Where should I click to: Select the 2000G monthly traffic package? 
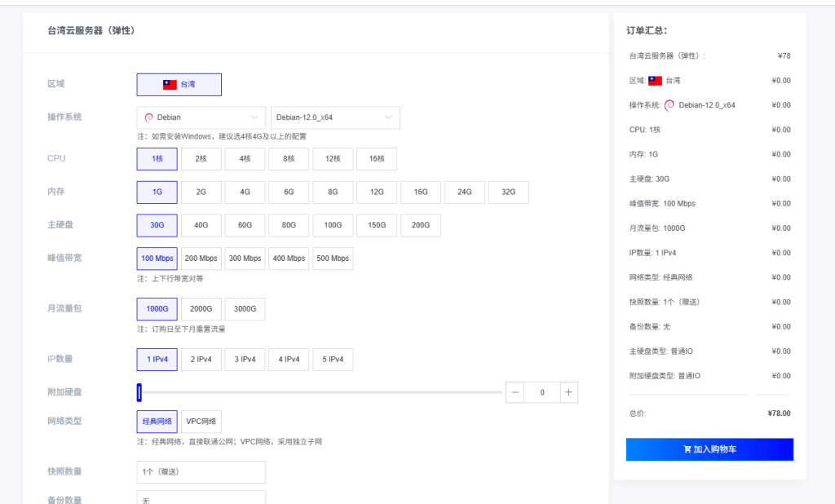click(x=201, y=308)
